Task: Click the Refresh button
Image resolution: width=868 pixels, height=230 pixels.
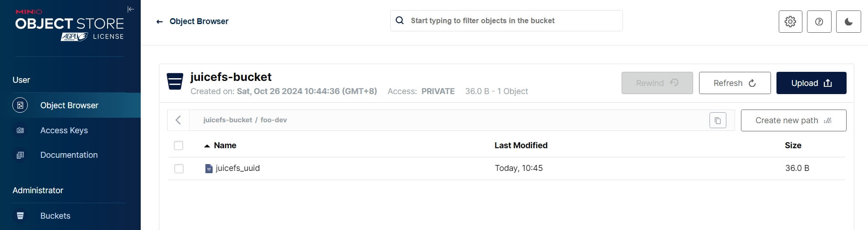Action: (734, 83)
